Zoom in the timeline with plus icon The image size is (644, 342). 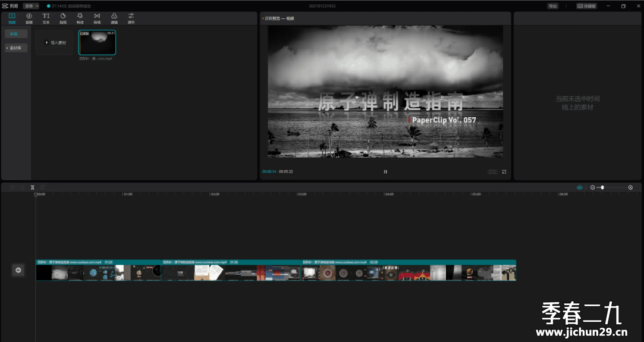point(630,187)
